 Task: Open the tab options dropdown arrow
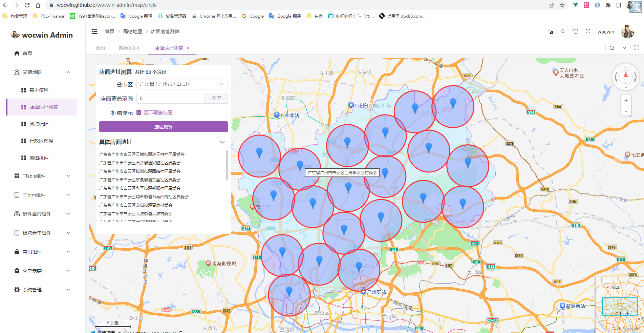624,48
